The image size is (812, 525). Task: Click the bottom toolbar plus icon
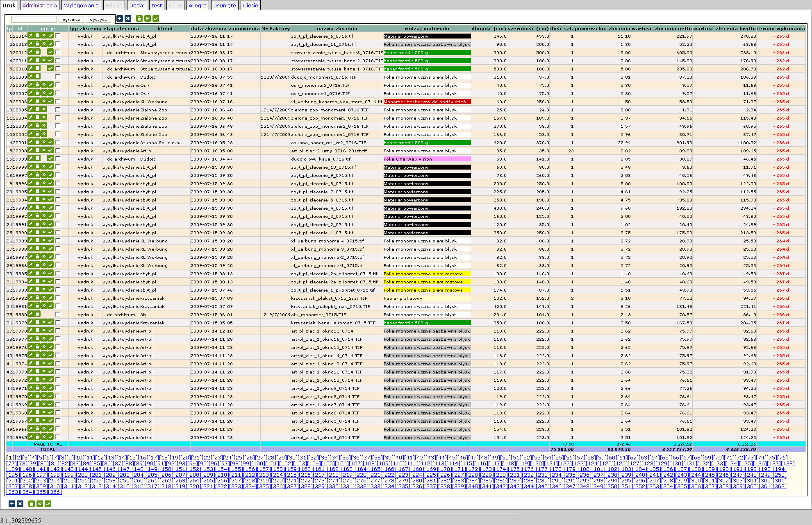click(x=12, y=504)
